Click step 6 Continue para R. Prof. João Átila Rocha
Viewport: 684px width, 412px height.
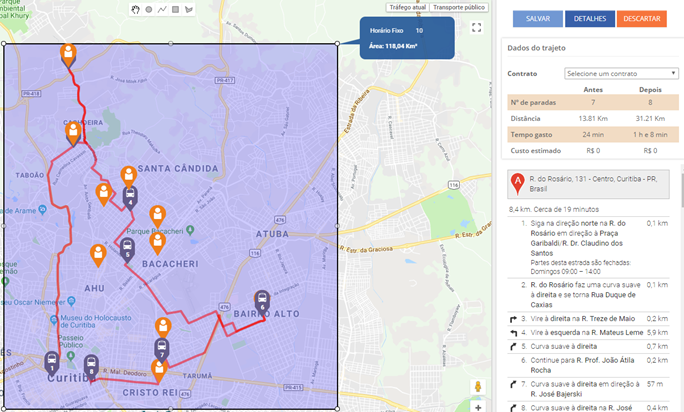point(588,365)
